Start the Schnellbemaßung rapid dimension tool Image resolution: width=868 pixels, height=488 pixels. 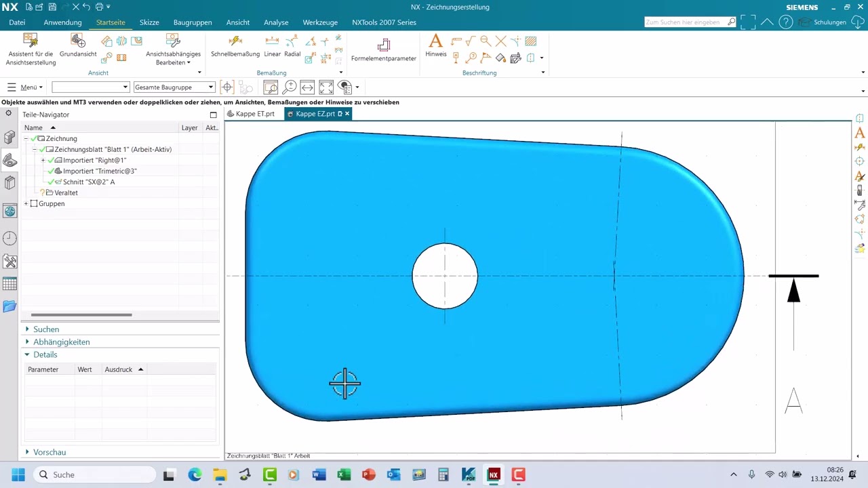[x=235, y=45]
